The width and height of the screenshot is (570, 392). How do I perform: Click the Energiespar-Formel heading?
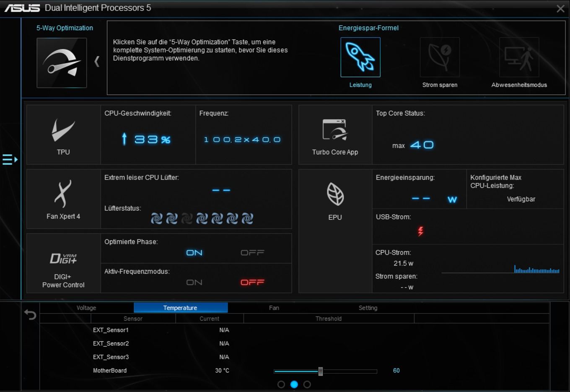click(368, 28)
